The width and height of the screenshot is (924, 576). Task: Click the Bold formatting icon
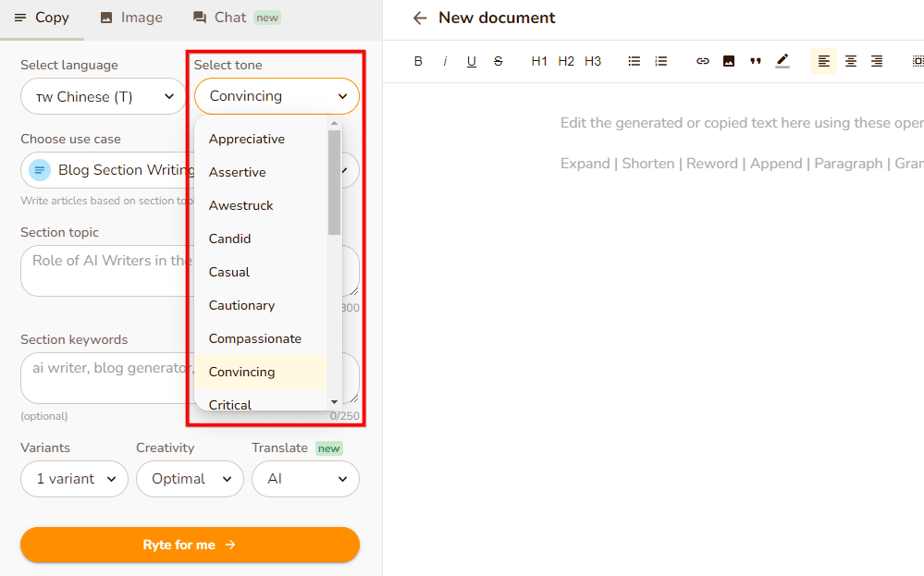coord(418,61)
